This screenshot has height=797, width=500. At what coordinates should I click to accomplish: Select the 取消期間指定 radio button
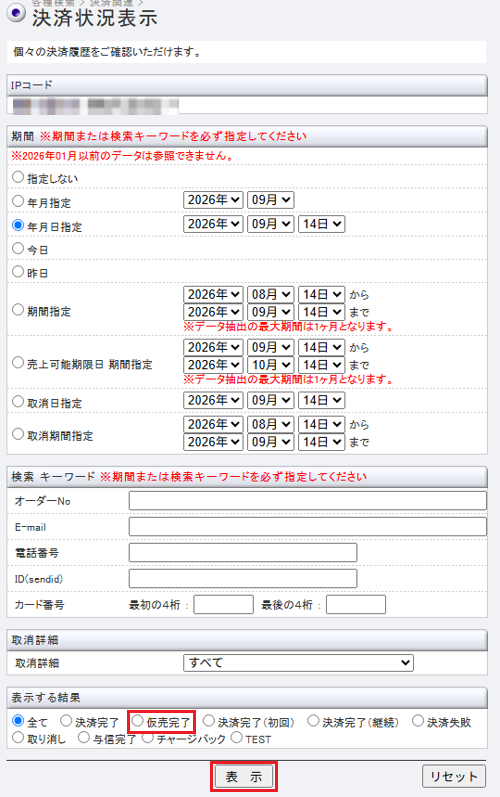pos(18,434)
